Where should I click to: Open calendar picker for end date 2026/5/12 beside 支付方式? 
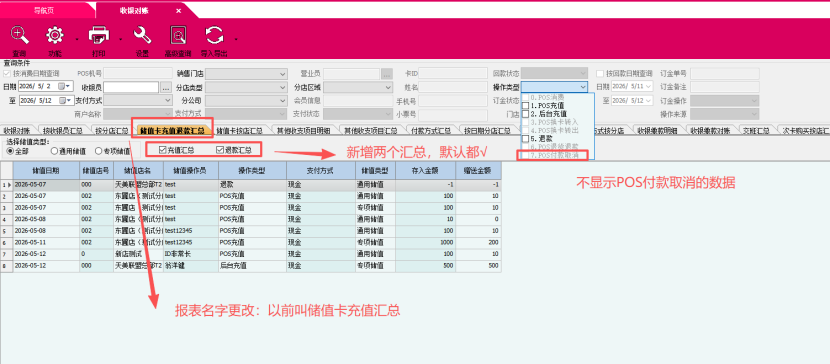pos(65,100)
